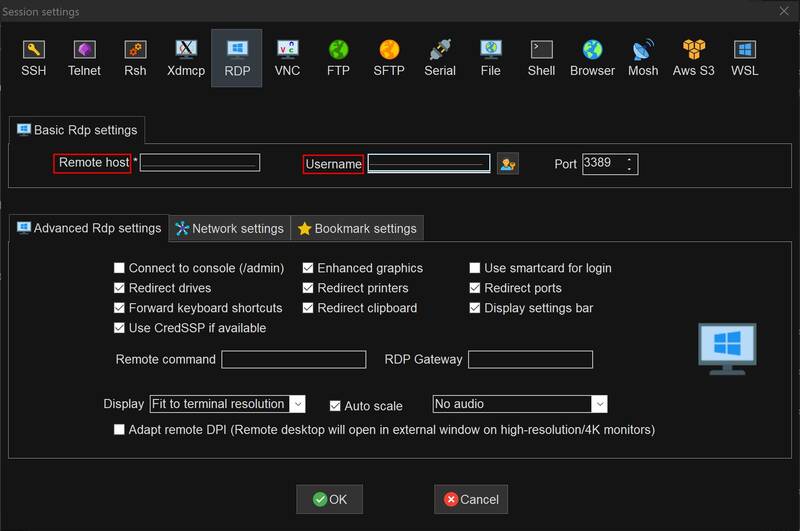Enable Use smartcard for login
The image size is (800, 531).
click(476, 268)
